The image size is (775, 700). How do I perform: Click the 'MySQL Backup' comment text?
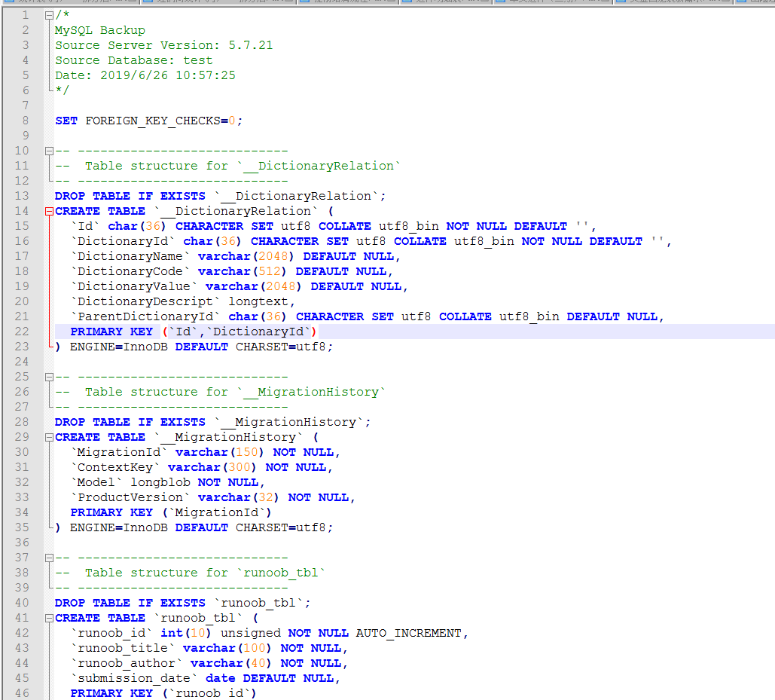[x=100, y=30]
